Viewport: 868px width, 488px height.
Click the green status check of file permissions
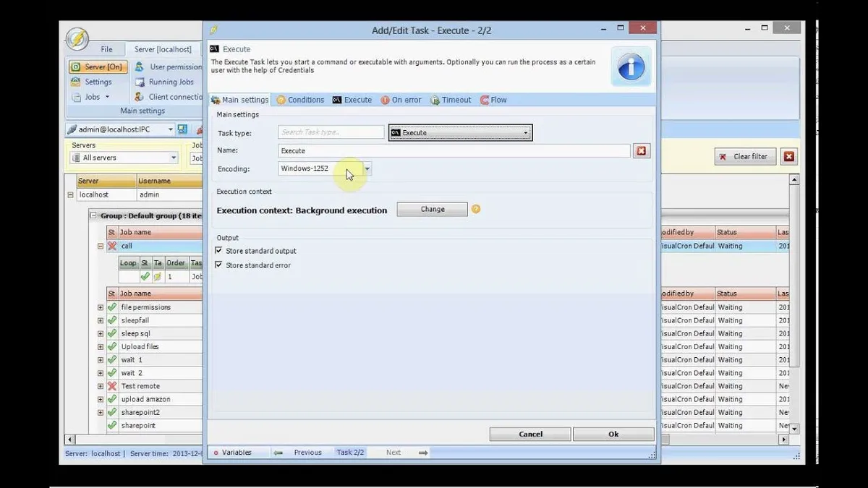112,307
